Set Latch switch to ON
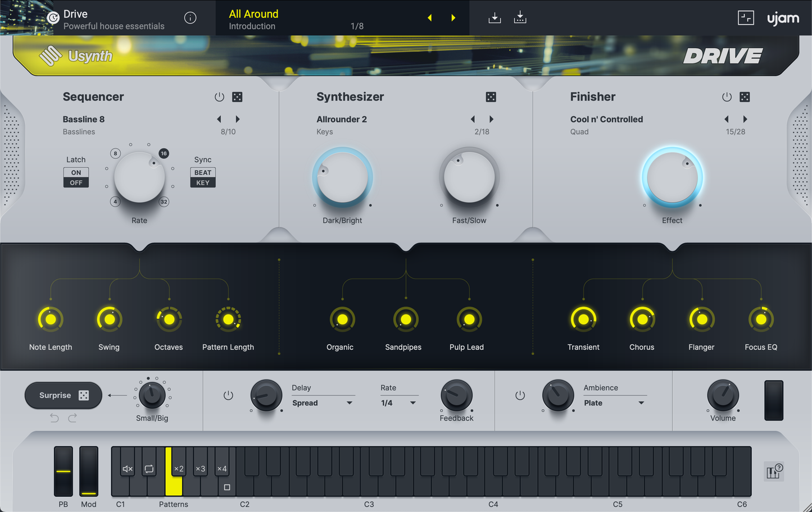The width and height of the screenshot is (812, 512). 76,172
